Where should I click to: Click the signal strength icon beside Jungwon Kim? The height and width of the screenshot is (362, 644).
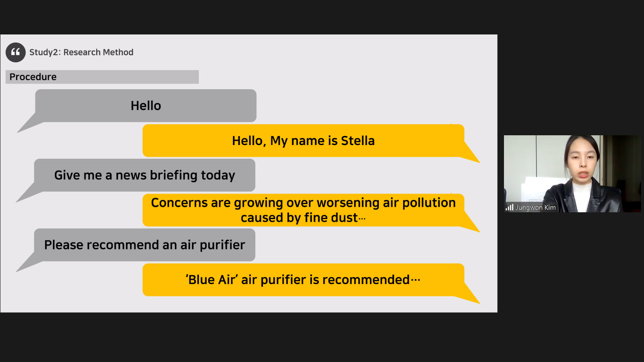click(509, 208)
